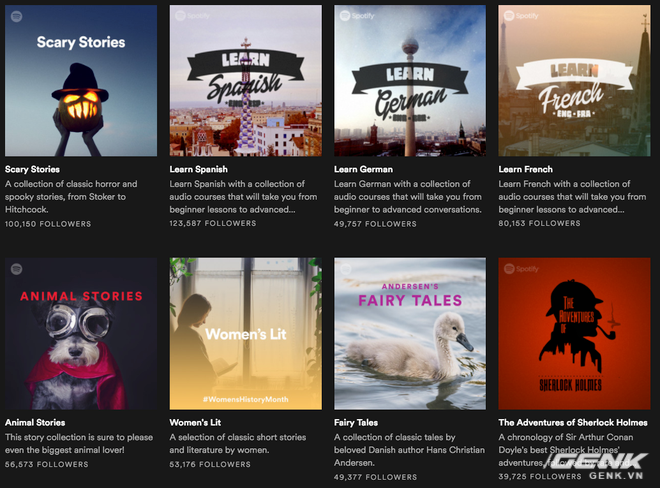This screenshot has width=660, height=488.
Task: Select the Learn Spanish title link
Action: click(x=199, y=169)
